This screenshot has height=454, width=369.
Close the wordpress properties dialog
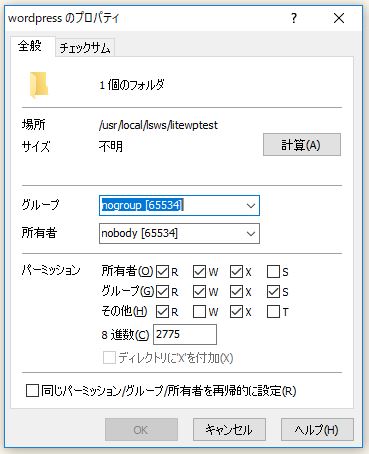tap(339, 18)
